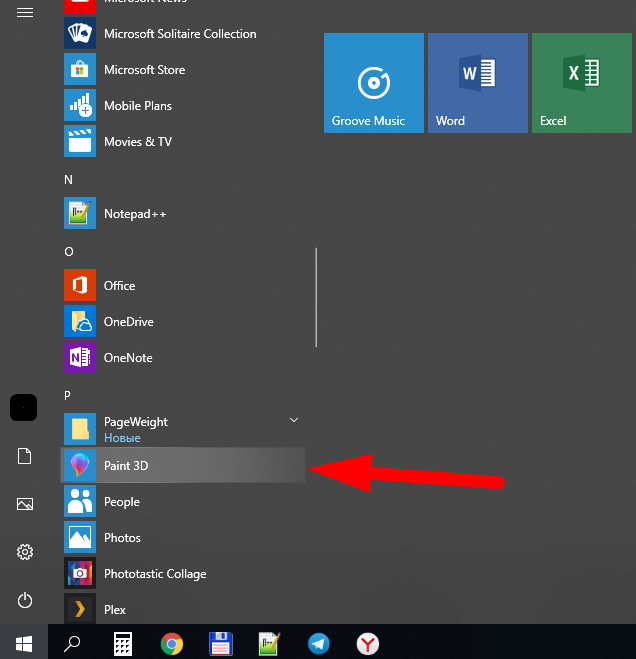Viewport: 636px width, 659px height.
Task: Launch Microsoft Store from its icon
Action: 80,69
